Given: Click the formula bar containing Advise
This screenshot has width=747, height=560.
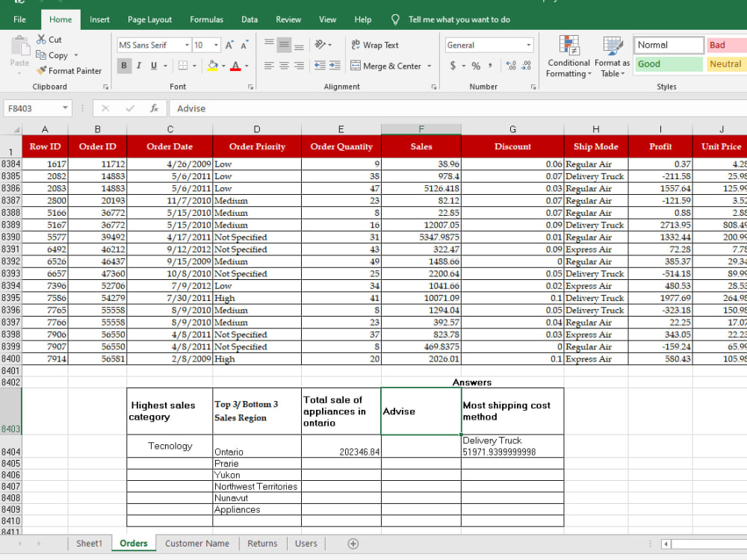Looking at the screenshot, I should point(457,108).
